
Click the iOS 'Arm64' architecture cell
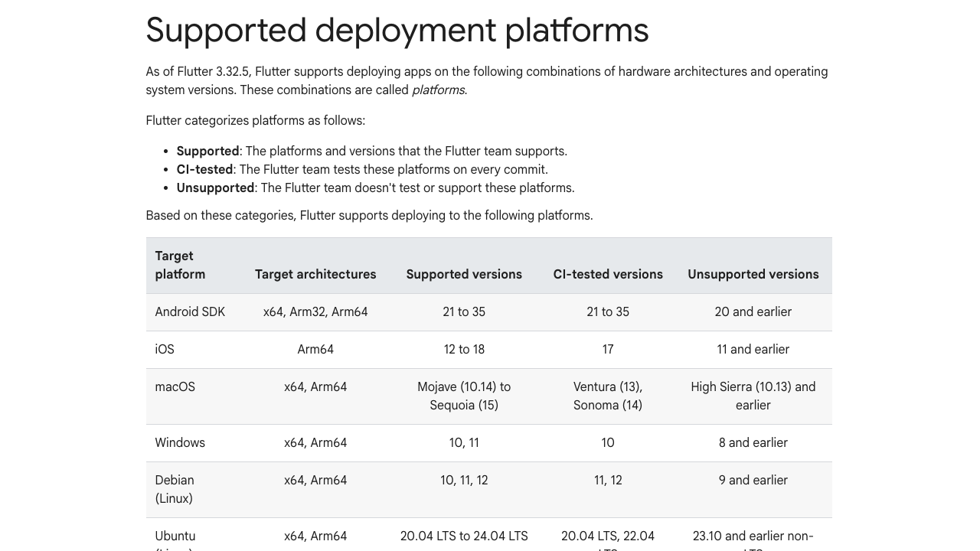315,349
